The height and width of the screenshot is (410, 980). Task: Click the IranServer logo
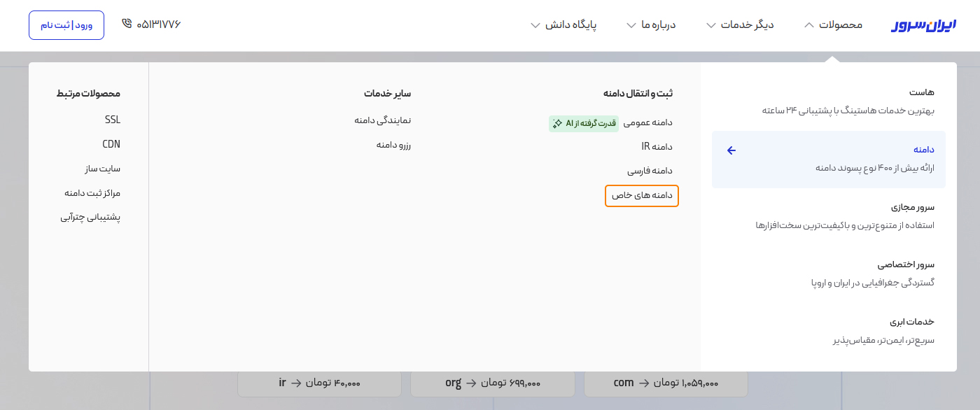click(x=923, y=25)
